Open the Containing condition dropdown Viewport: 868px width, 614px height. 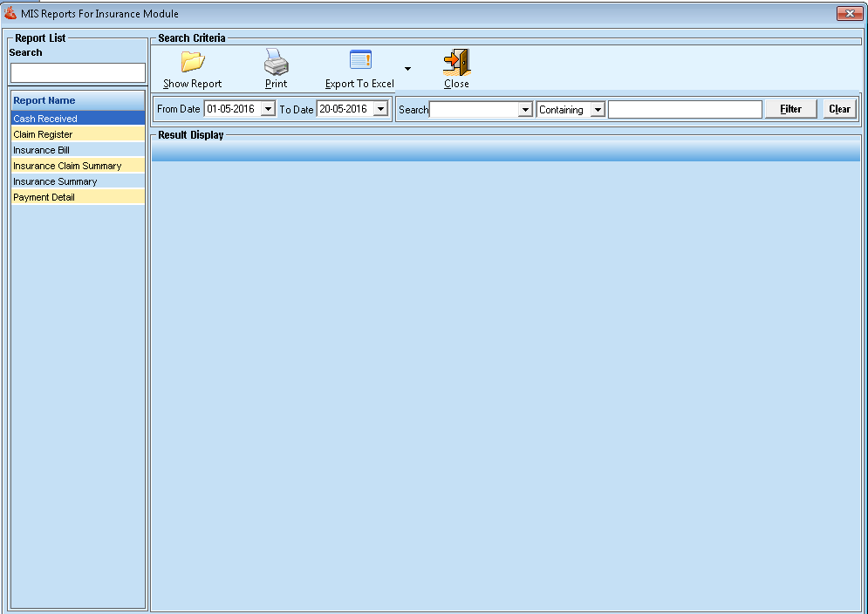coord(597,110)
